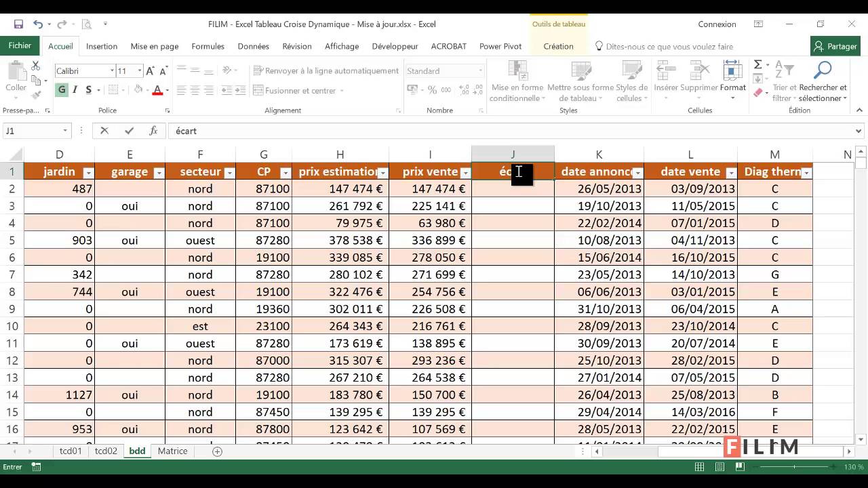Confirm the entry with the checkmark icon
Screen dimensions: 868x488
point(129,131)
